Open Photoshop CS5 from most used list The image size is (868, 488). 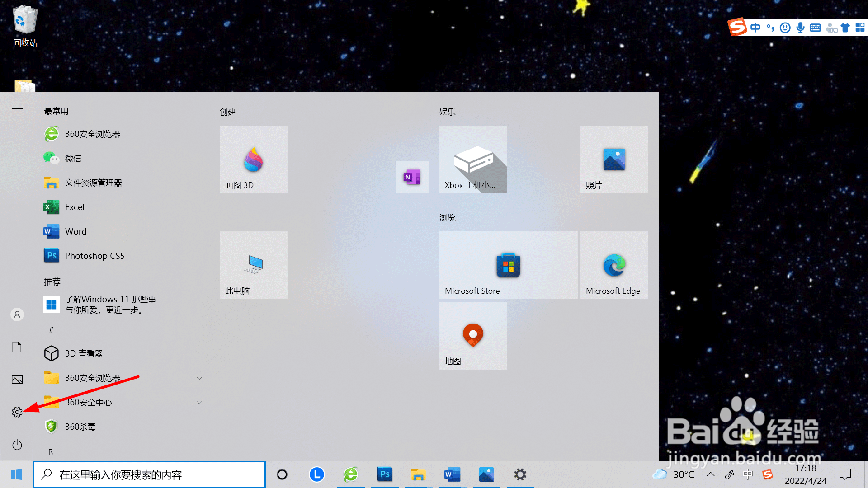pyautogui.click(x=94, y=256)
